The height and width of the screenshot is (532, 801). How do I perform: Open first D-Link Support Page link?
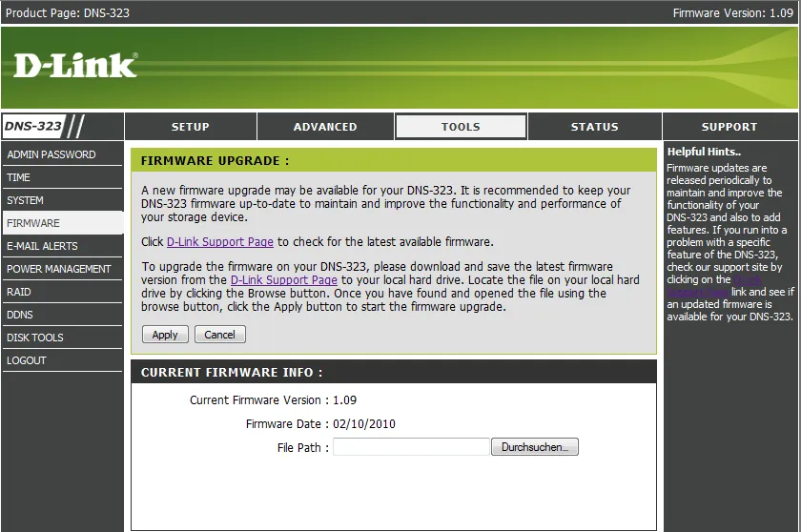tap(220, 241)
